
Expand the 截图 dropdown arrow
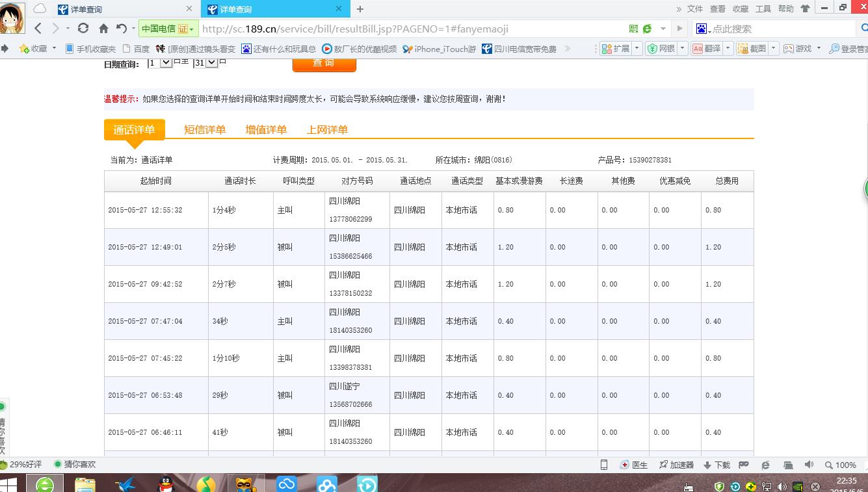774,49
